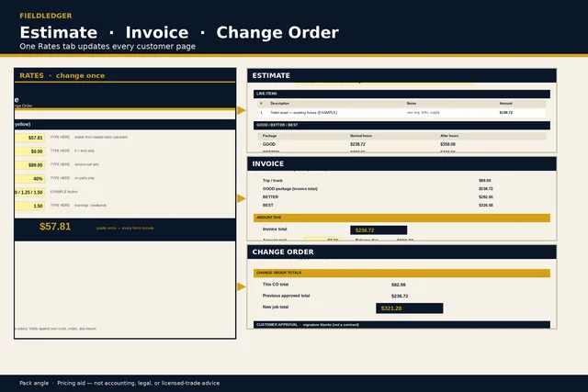
Task: Select the CHANGE ORDER panel header
Action: pyautogui.click(x=401, y=252)
